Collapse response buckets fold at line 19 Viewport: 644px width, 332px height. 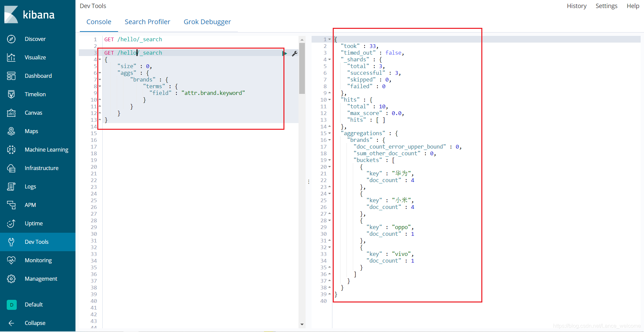pyautogui.click(x=329, y=160)
